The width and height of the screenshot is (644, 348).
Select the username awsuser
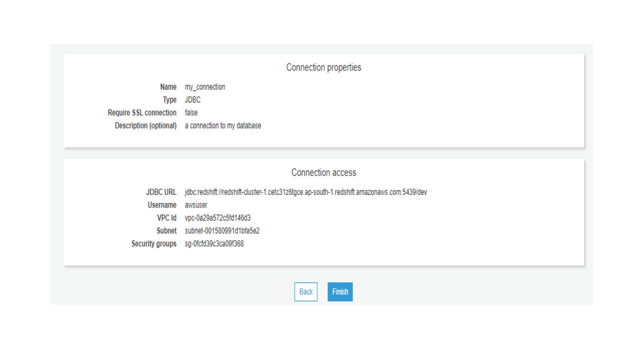click(x=196, y=205)
